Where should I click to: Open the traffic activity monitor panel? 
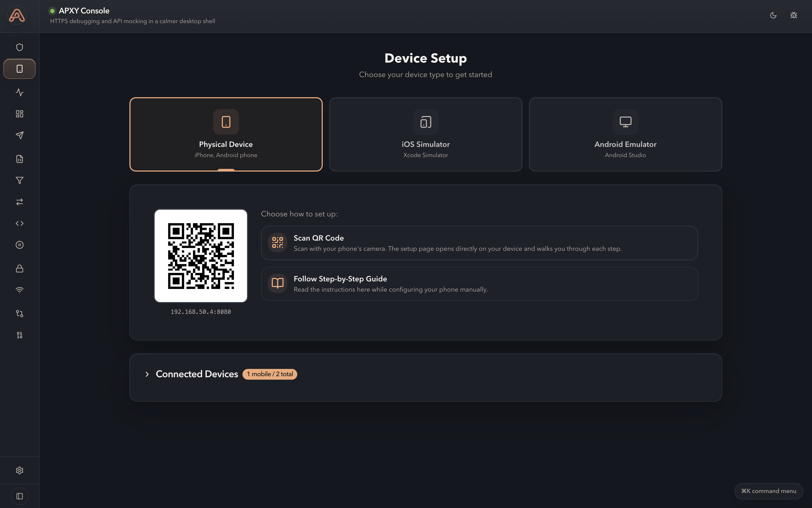pos(19,92)
